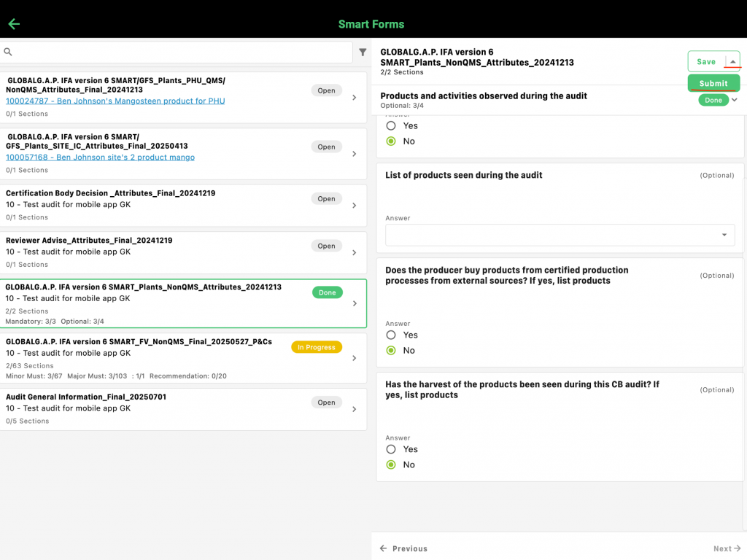
Task: Click chevron on FV_NonQMS In Progress form
Action: (355, 358)
